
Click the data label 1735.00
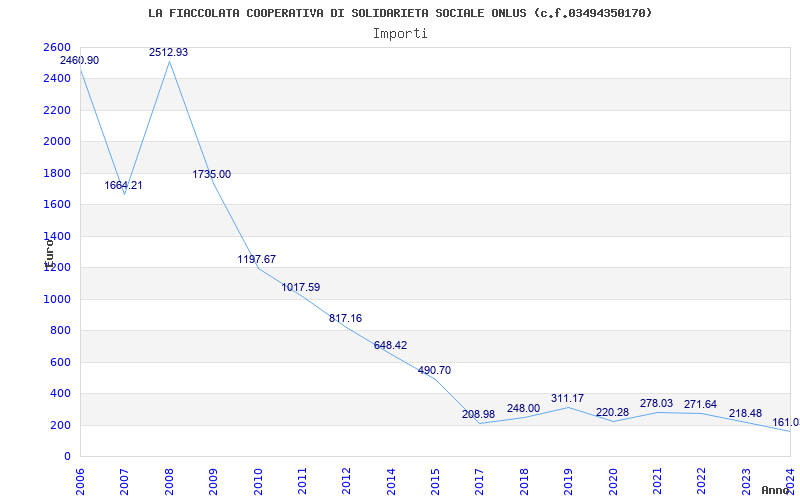tap(212, 174)
